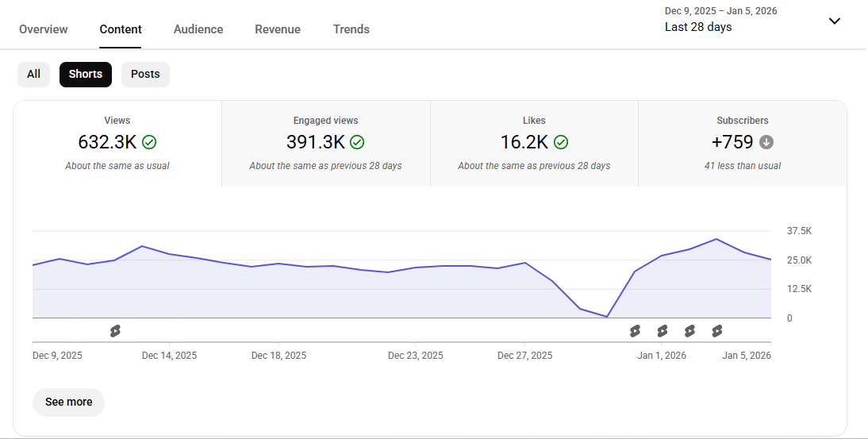Click the gray down-arrow icon beside +759 subscribers

click(766, 143)
